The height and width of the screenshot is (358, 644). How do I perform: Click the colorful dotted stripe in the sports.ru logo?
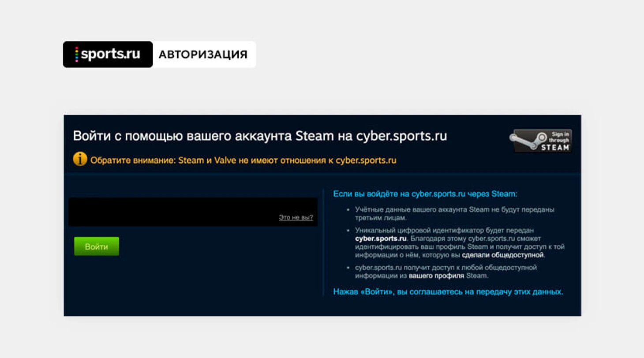point(76,54)
